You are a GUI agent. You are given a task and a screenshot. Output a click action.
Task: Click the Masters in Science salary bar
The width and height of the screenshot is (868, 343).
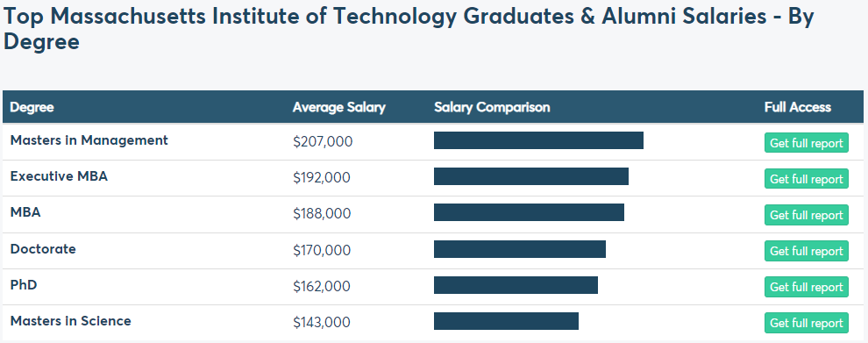[506, 321]
